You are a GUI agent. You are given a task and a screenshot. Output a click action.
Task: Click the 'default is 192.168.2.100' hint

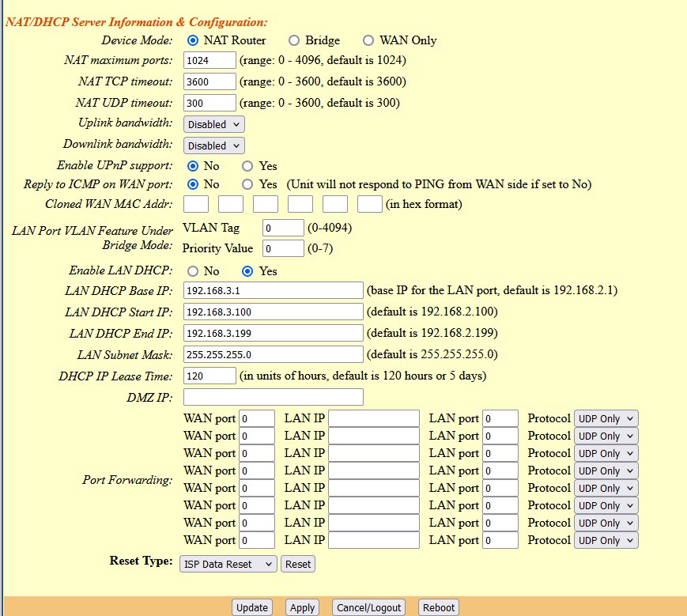432,312
